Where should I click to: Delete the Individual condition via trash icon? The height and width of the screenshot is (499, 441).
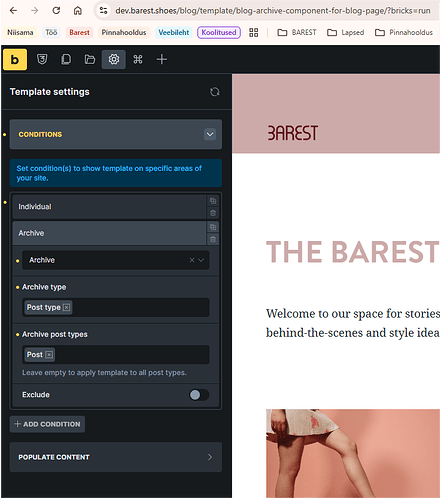[213, 213]
